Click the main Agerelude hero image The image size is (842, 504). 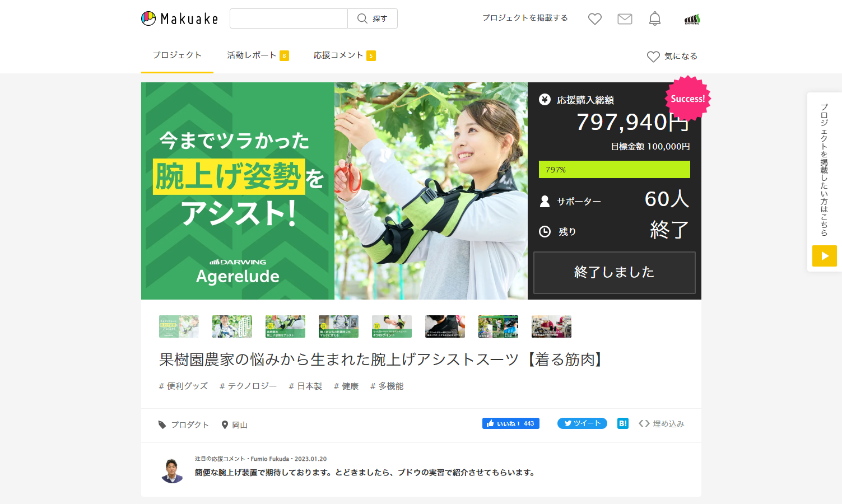tap(334, 191)
